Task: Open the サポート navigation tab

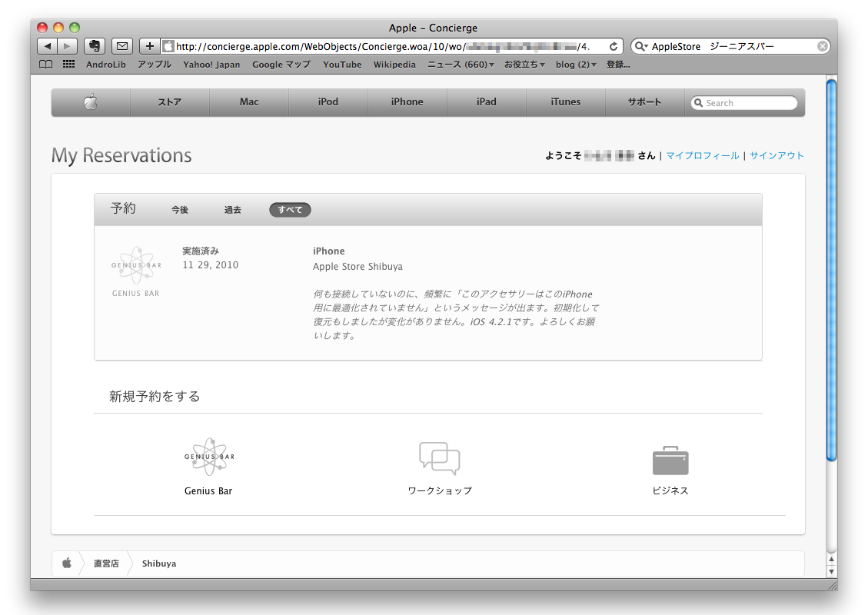Action: (x=644, y=102)
